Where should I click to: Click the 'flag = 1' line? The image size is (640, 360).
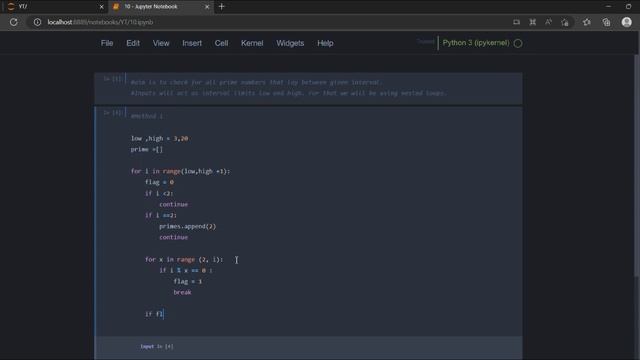click(x=188, y=282)
